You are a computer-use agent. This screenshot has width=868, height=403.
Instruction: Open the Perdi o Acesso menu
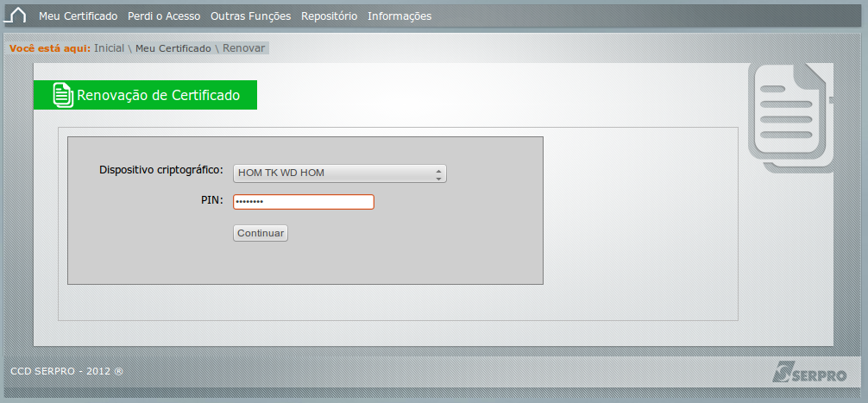point(164,16)
